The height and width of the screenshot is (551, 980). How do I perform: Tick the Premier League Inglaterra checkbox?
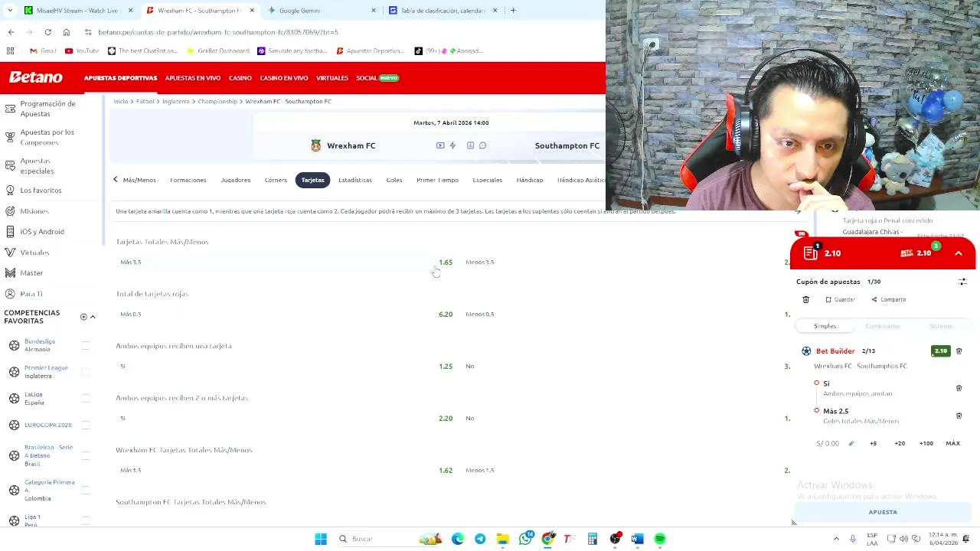point(86,372)
